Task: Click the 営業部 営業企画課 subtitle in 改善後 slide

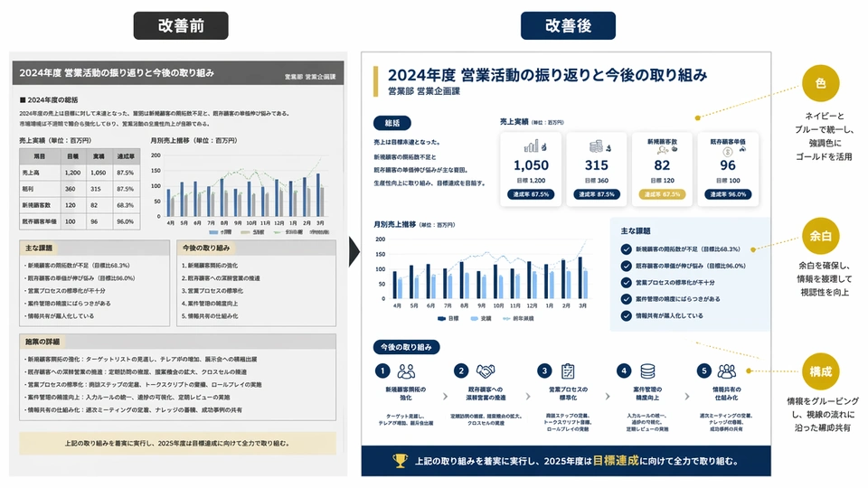Action: tap(423, 91)
